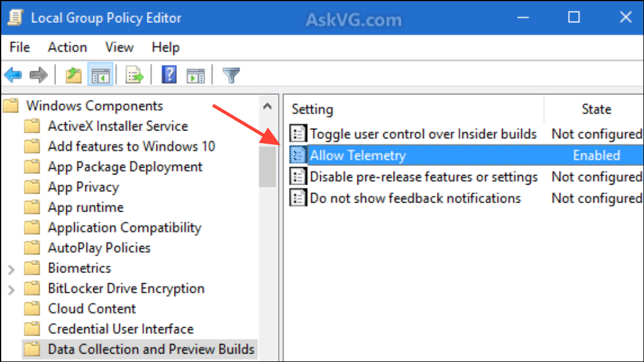Select the Allow Telemetry policy setting
Image resolution: width=644 pixels, height=362 pixels.
point(358,155)
